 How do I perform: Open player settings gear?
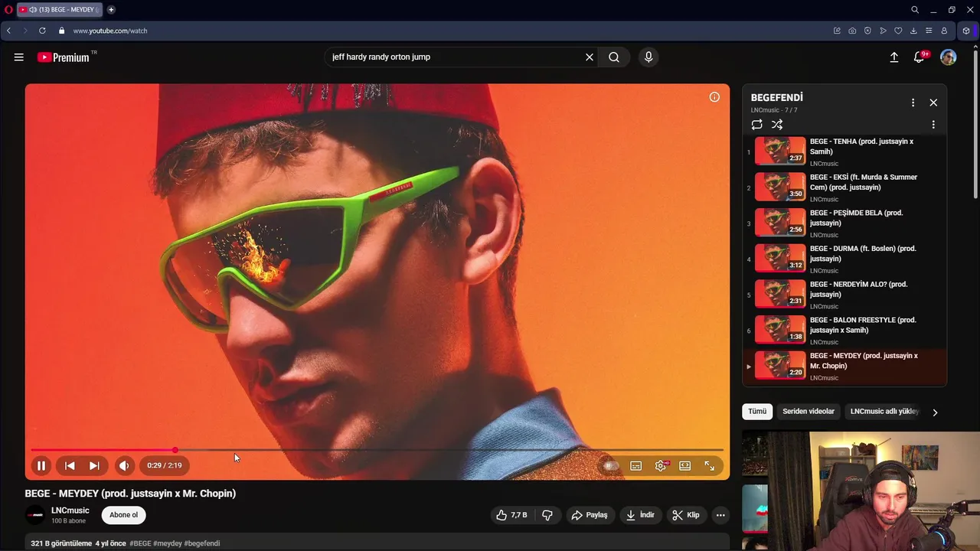(661, 465)
